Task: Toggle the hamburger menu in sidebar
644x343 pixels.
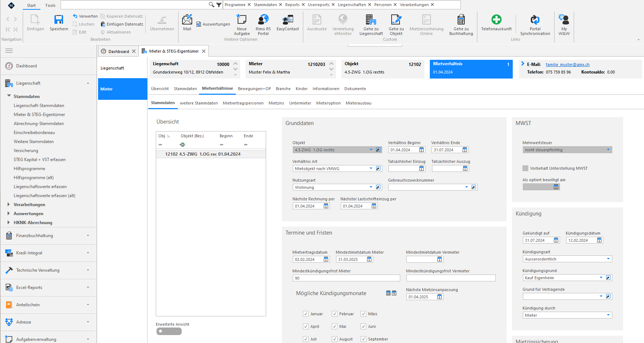Action: (9, 51)
